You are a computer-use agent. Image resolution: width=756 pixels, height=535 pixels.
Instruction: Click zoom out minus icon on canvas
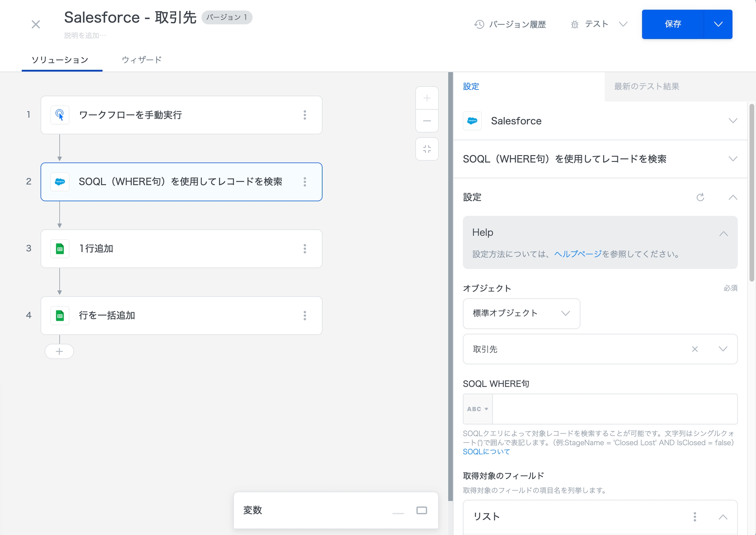[x=427, y=121]
